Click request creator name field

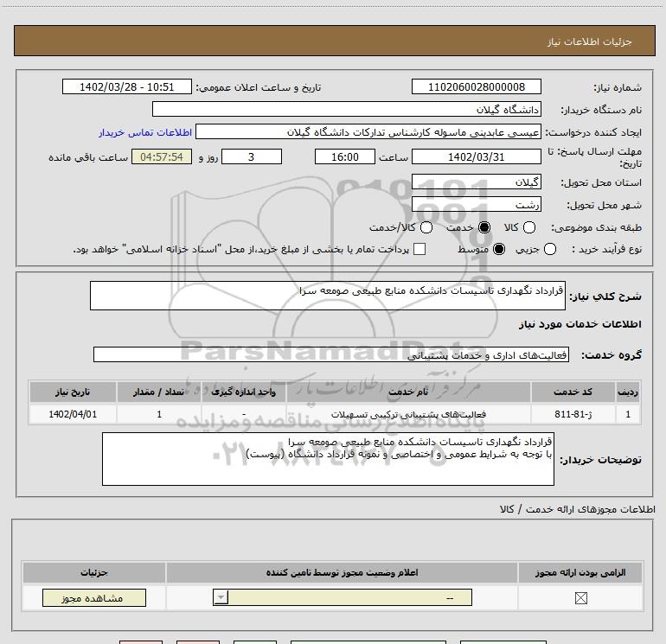[368, 131]
